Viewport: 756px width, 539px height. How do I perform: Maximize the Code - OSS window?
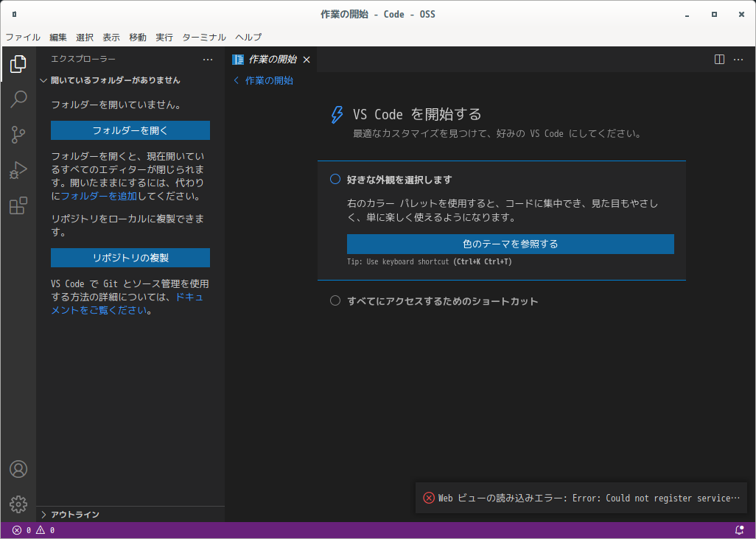[x=714, y=15]
